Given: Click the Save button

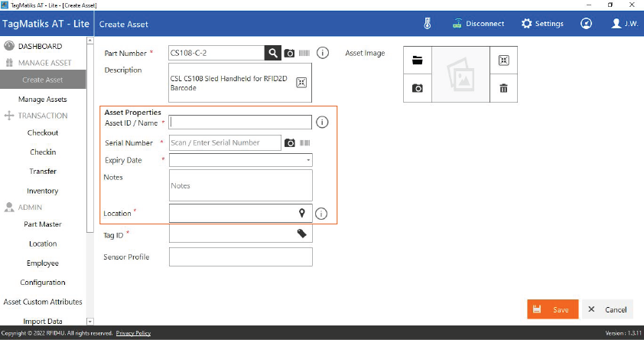Looking at the screenshot, I should [x=552, y=309].
